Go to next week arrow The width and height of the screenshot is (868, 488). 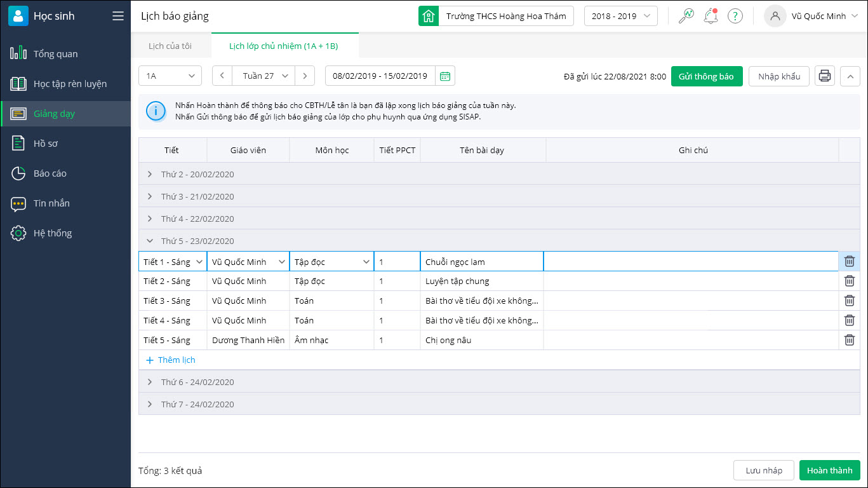(x=305, y=76)
